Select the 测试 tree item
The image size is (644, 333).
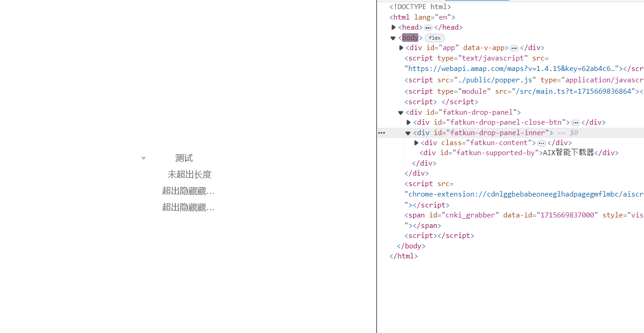point(184,158)
